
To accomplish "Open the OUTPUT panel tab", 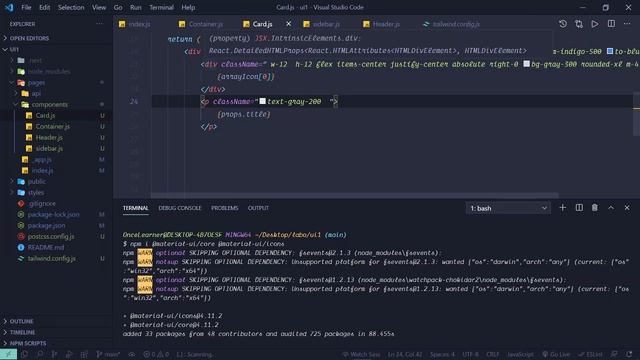I will click(258, 208).
